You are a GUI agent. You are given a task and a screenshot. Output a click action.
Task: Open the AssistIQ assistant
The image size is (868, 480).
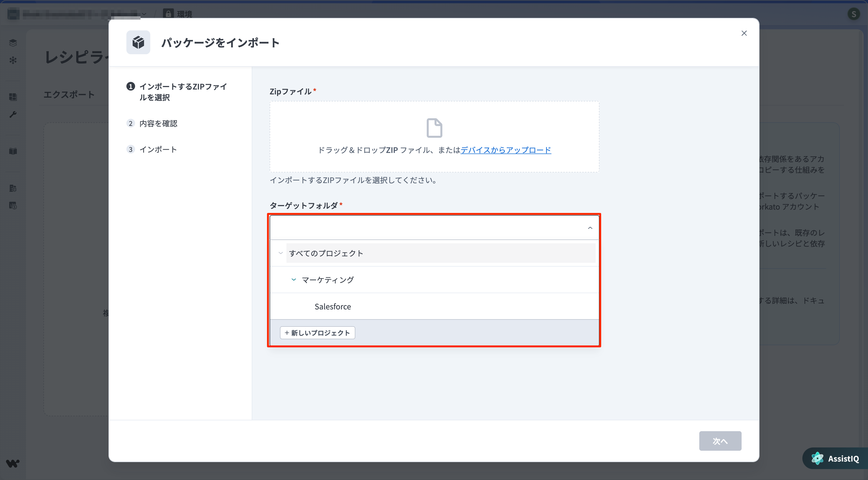(835, 459)
